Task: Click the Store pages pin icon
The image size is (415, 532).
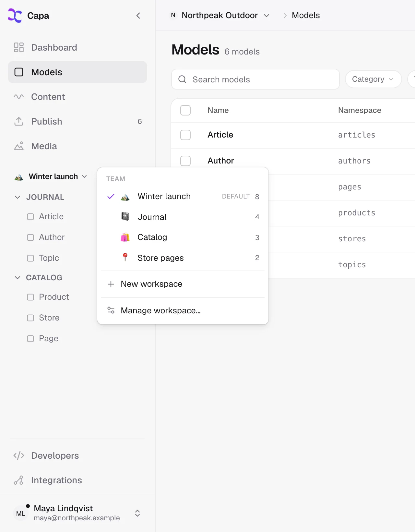Action: coord(125,257)
